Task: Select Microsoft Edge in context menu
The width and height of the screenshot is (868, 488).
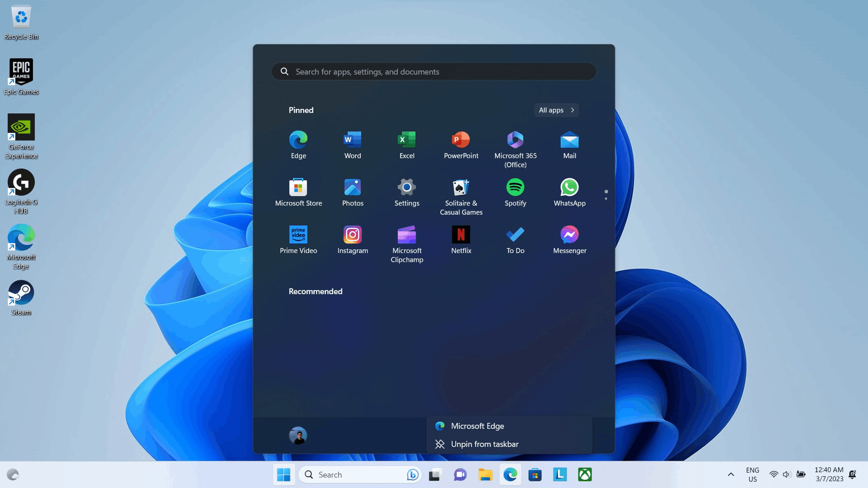Action: point(477,426)
